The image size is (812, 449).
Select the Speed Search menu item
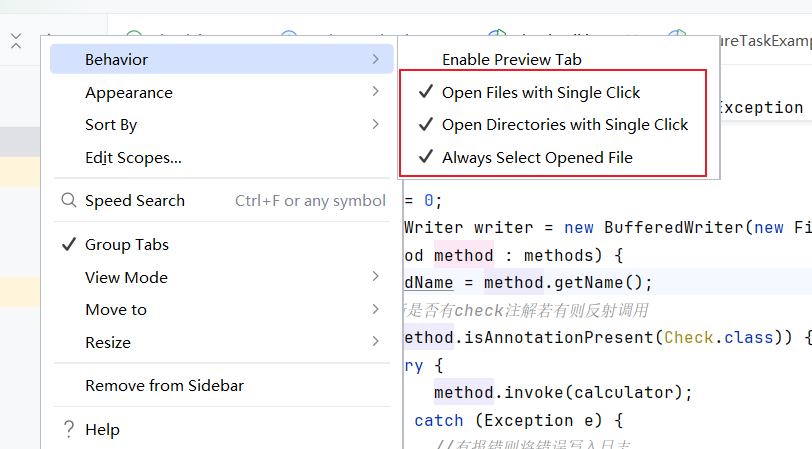tap(135, 200)
